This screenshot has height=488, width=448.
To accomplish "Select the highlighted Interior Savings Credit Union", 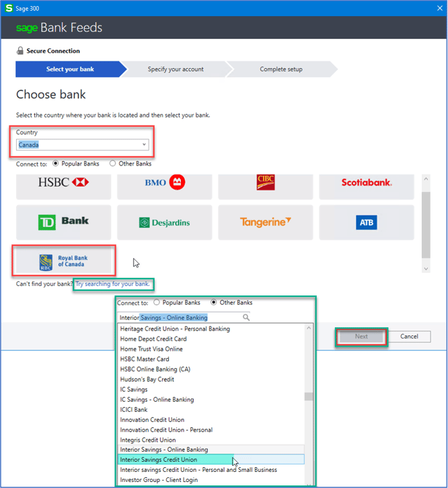I will coord(211,459).
